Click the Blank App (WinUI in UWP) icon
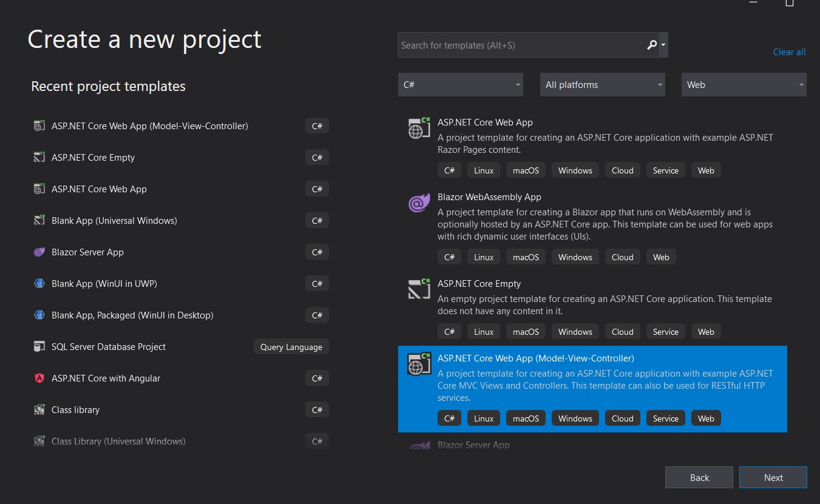Image resolution: width=820 pixels, height=504 pixels. tap(39, 284)
